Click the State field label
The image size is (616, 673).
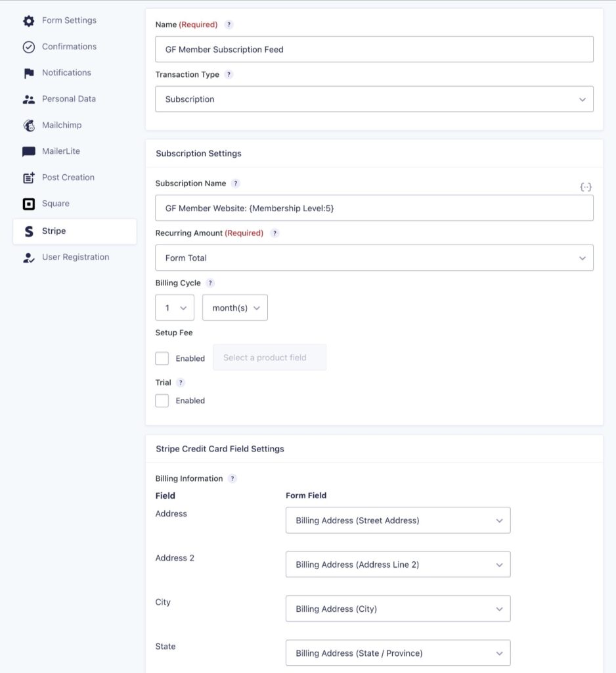click(x=165, y=647)
